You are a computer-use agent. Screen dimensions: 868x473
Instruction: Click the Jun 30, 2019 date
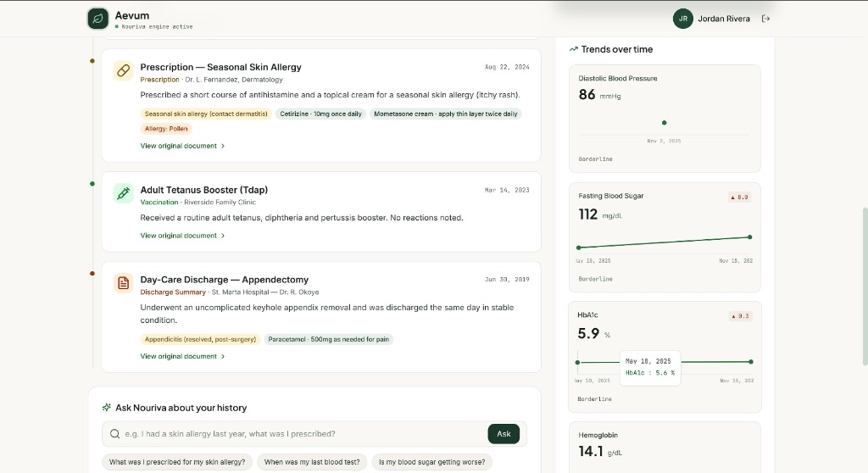point(507,280)
